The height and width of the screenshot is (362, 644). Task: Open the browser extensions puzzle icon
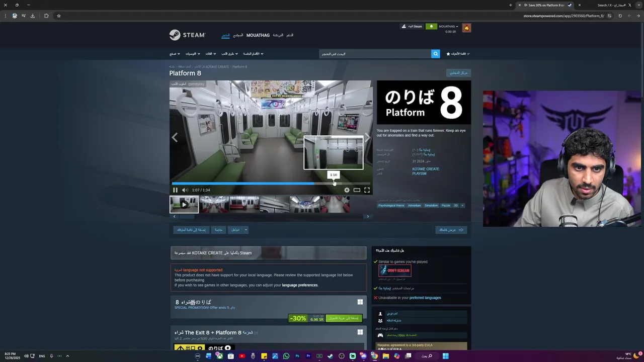tap(46, 16)
